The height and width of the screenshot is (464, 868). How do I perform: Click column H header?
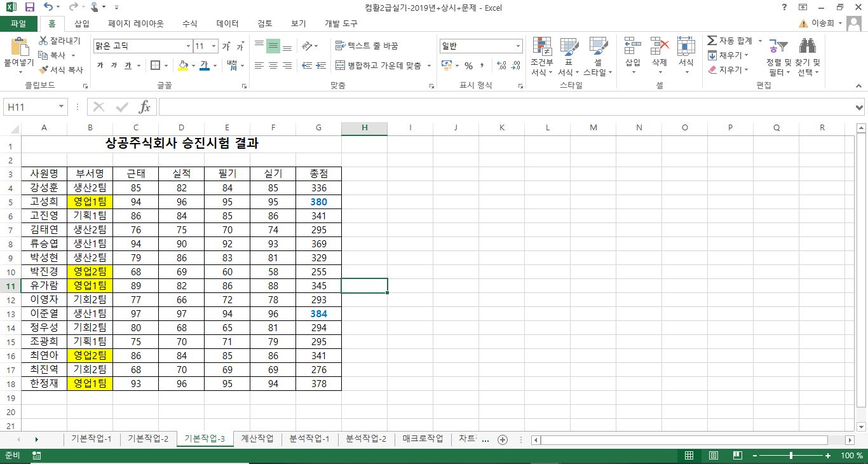click(365, 128)
